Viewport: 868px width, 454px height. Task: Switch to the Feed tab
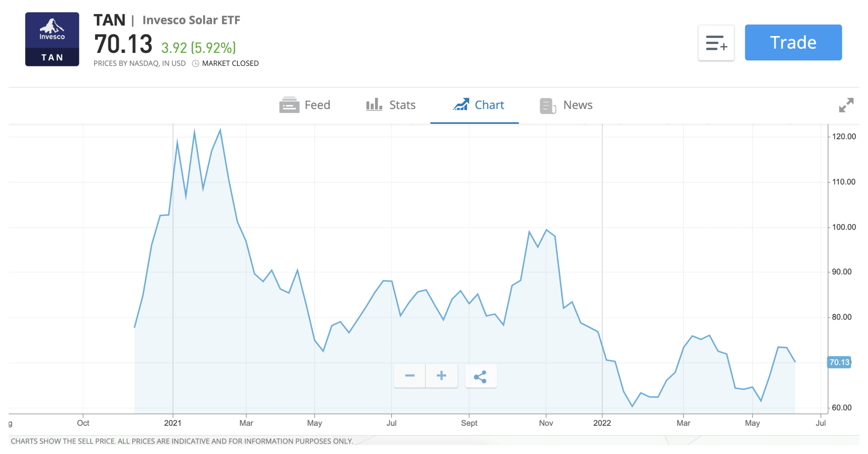(305, 105)
